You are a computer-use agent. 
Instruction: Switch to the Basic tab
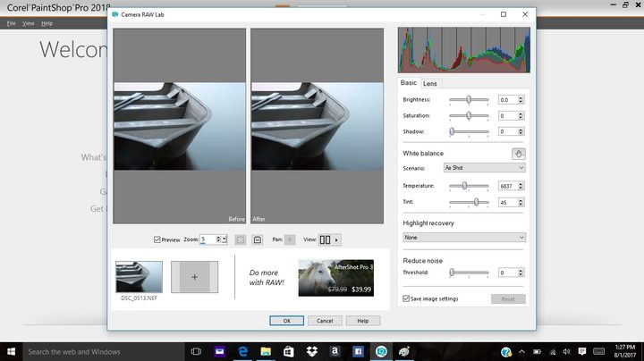pyautogui.click(x=408, y=83)
